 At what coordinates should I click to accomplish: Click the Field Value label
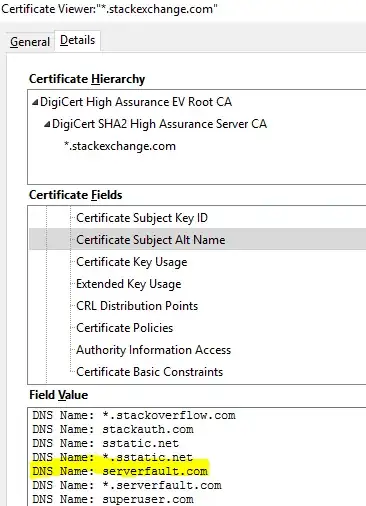click(59, 395)
